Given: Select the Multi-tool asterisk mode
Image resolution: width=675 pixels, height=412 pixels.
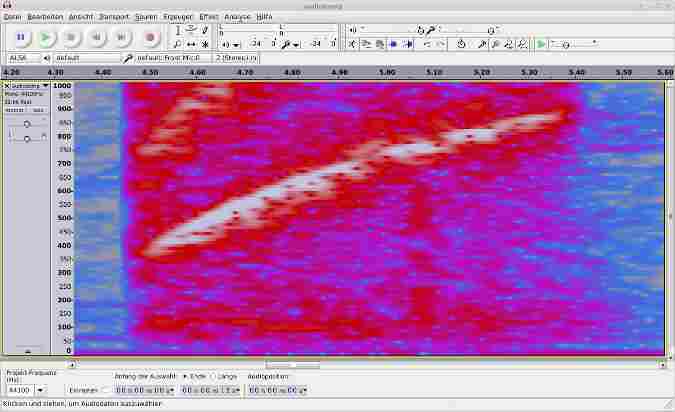Looking at the screenshot, I should (205, 44).
